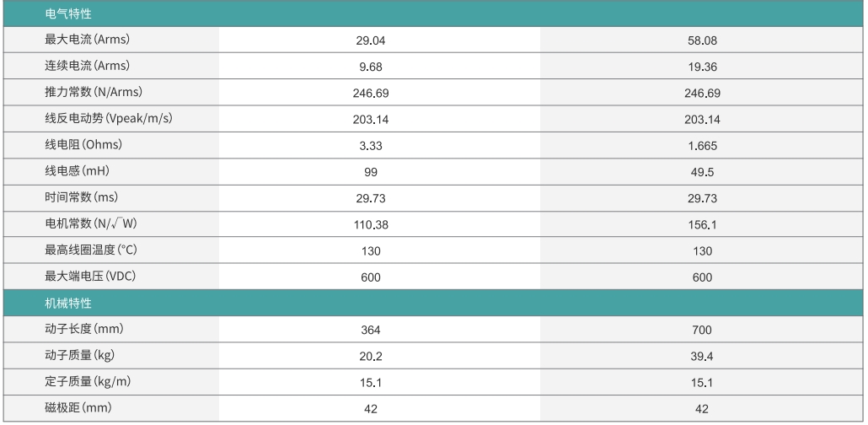This screenshot has width=868, height=425.
Task: Select the 1.665 line resistance value
Action: tap(702, 146)
